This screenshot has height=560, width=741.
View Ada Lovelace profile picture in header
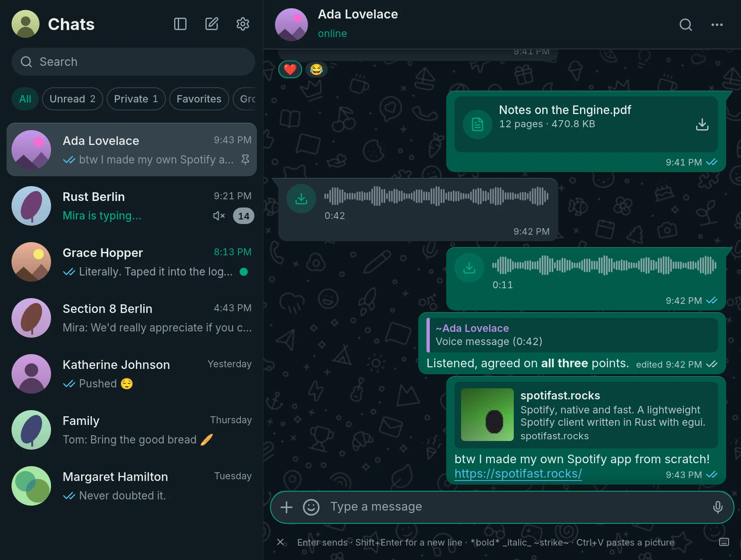291,25
